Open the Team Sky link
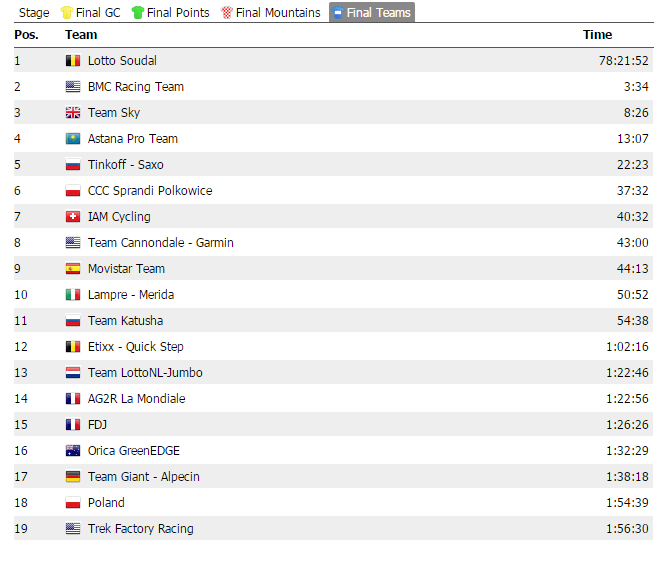665x564 pixels. (114, 112)
